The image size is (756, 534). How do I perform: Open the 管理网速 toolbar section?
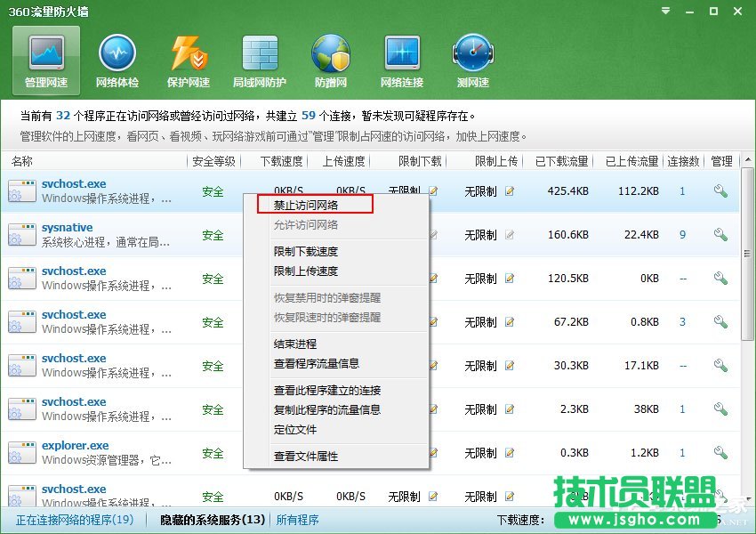pyautogui.click(x=46, y=61)
